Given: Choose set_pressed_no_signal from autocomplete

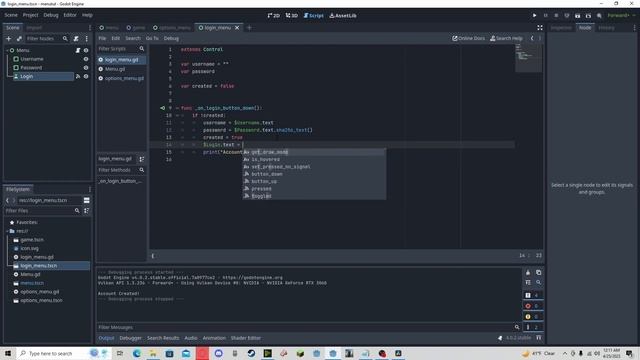Looking at the screenshot, I should click(314, 167).
